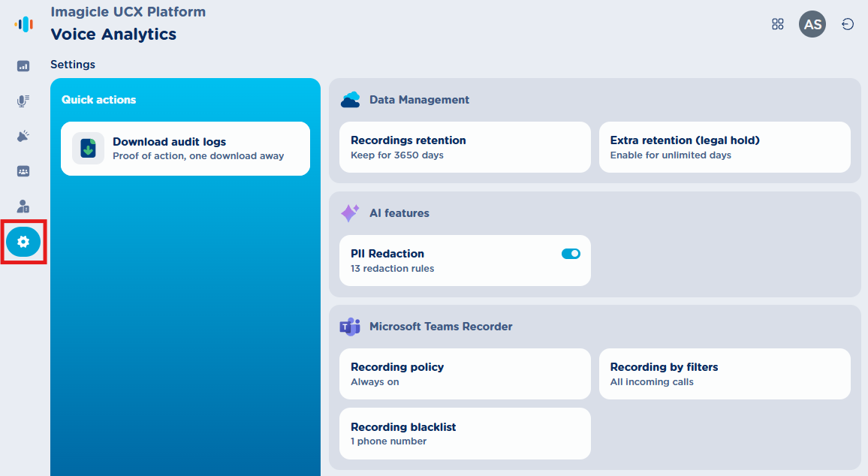This screenshot has height=476, width=868.
Task: Click 'Proof of action, one download away'
Action: coord(198,156)
